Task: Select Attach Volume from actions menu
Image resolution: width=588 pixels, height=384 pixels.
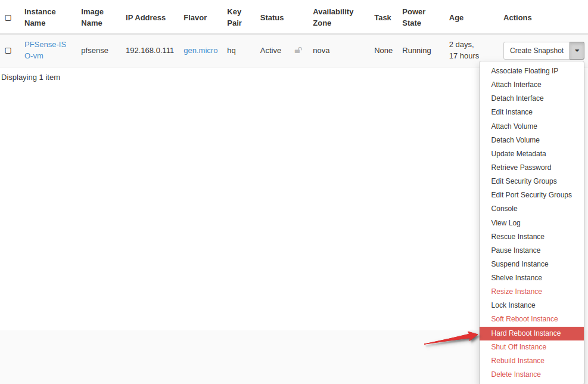Action: [514, 126]
